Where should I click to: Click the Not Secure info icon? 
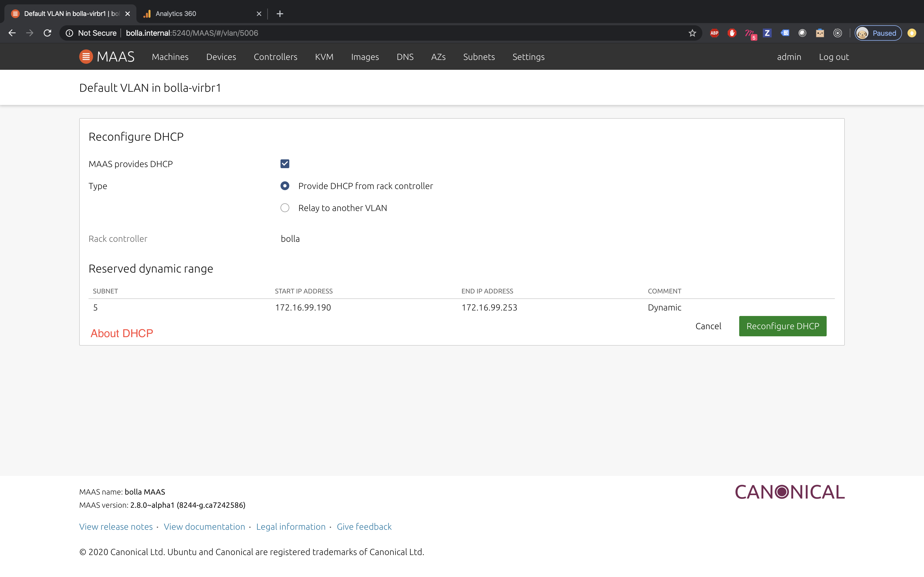point(70,33)
